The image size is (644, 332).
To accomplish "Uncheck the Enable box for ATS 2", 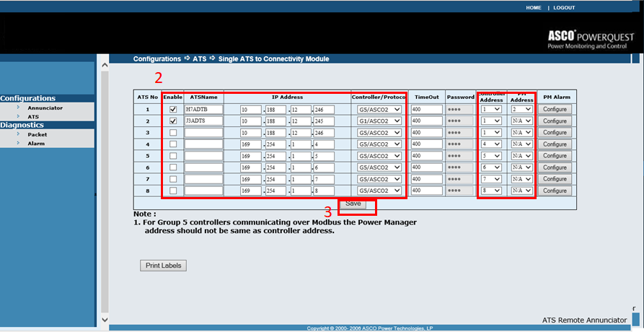I will click(173, 121).
